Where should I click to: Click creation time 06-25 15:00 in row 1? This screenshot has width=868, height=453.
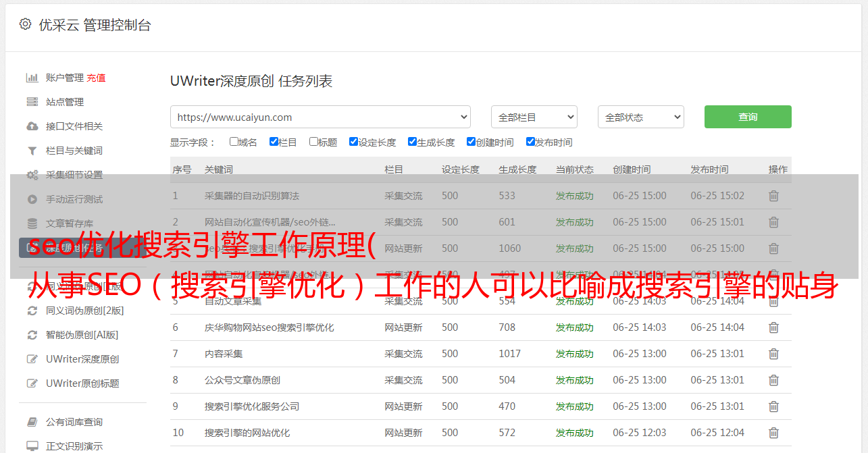coord(640,196)
